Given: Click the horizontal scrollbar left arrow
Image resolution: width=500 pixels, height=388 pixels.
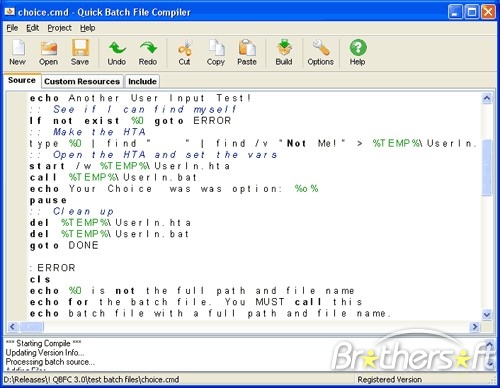Looking at the screenshot, I should [12, 327].
